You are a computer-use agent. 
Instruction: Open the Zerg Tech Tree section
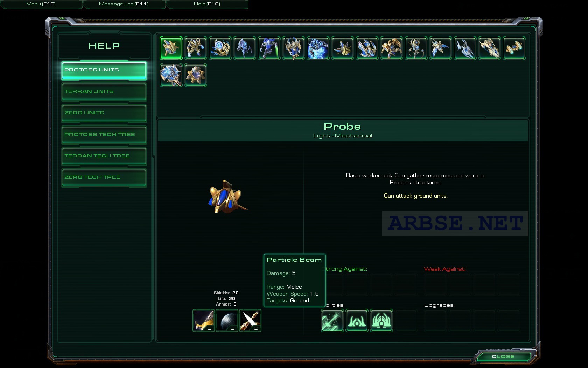104,178
